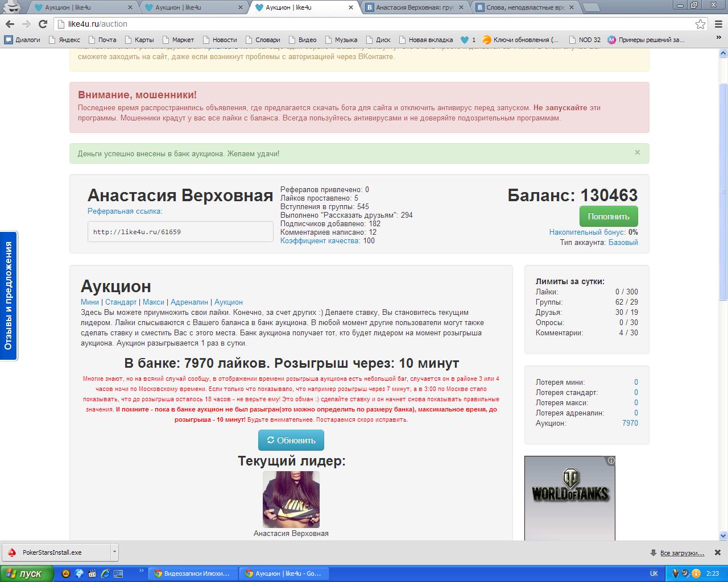Open the NOD 32 bookmark
Screen dimensions: 728x582
(584, 40)
